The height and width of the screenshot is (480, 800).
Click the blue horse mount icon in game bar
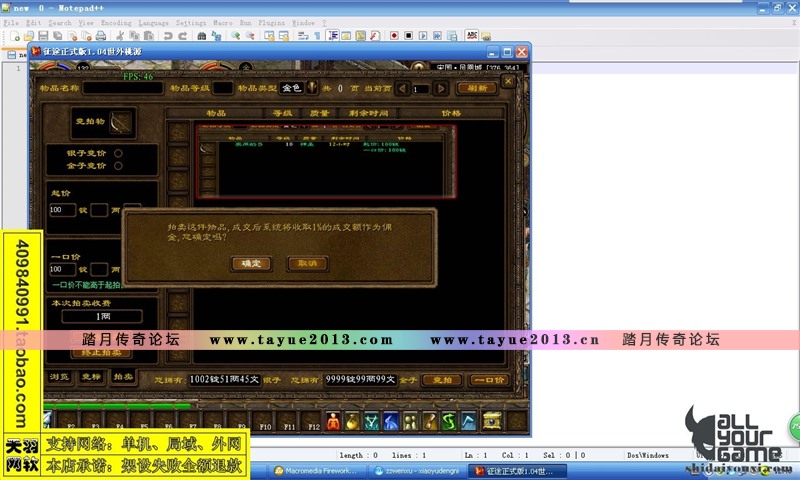[x=391, y=421]
